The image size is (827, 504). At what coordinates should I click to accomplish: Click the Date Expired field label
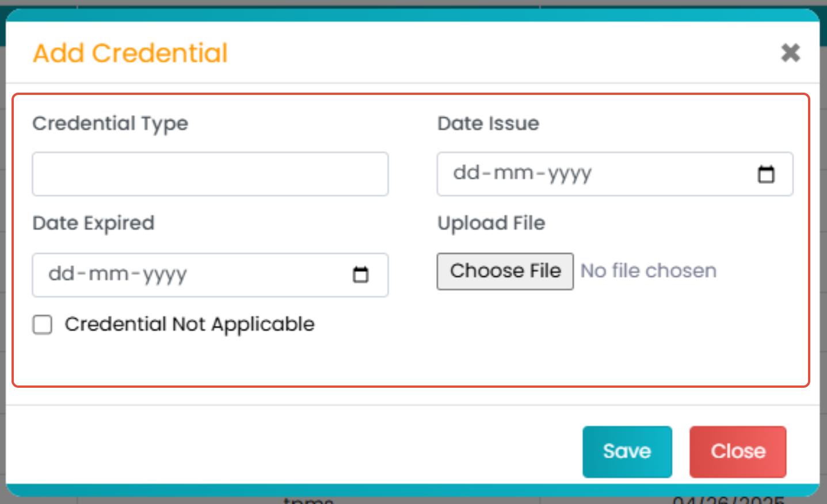[x=93, y=223]
